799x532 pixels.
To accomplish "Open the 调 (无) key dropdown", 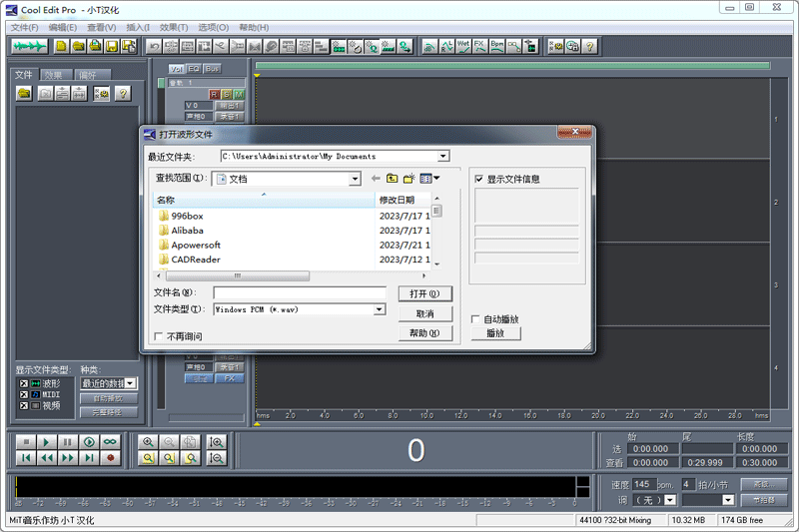I will [x=670, y=500].
